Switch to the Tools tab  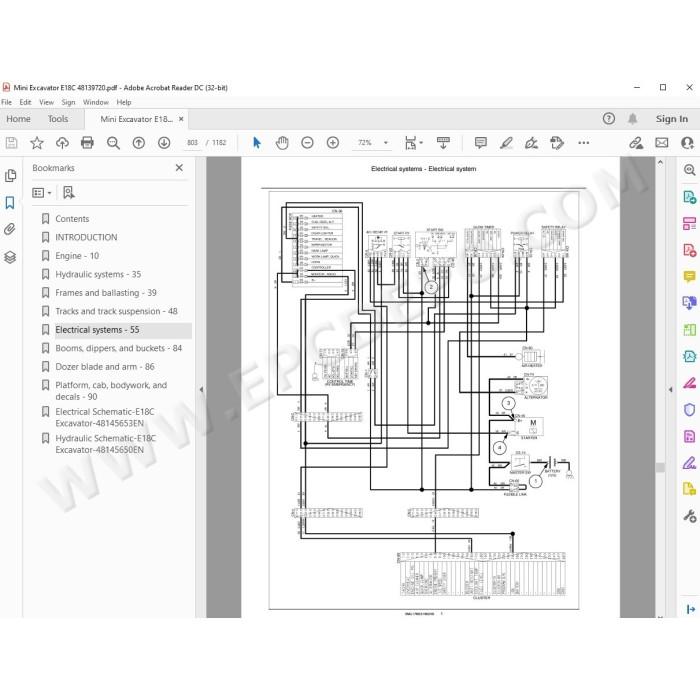pos(58,119)
